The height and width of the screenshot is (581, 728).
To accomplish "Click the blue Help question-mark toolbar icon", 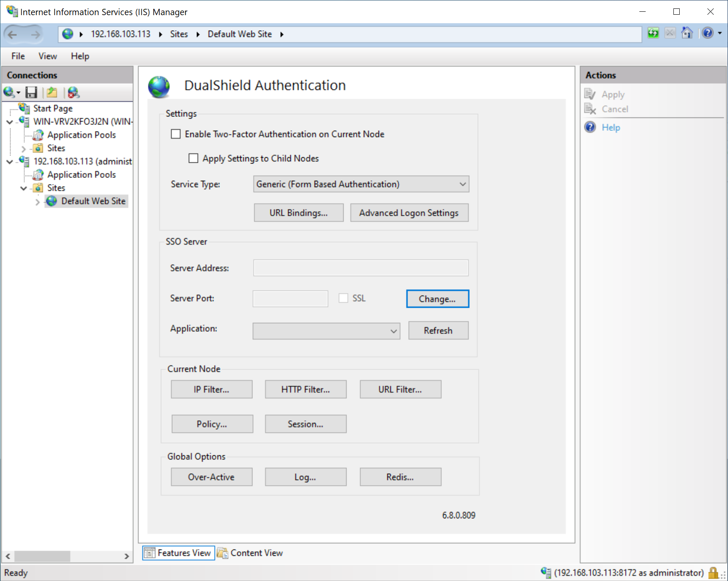I will 707,33.
